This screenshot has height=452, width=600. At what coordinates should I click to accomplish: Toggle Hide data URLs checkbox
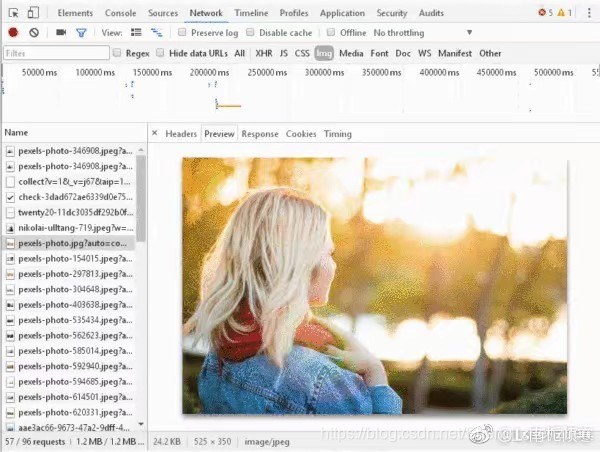pos(160,52)
